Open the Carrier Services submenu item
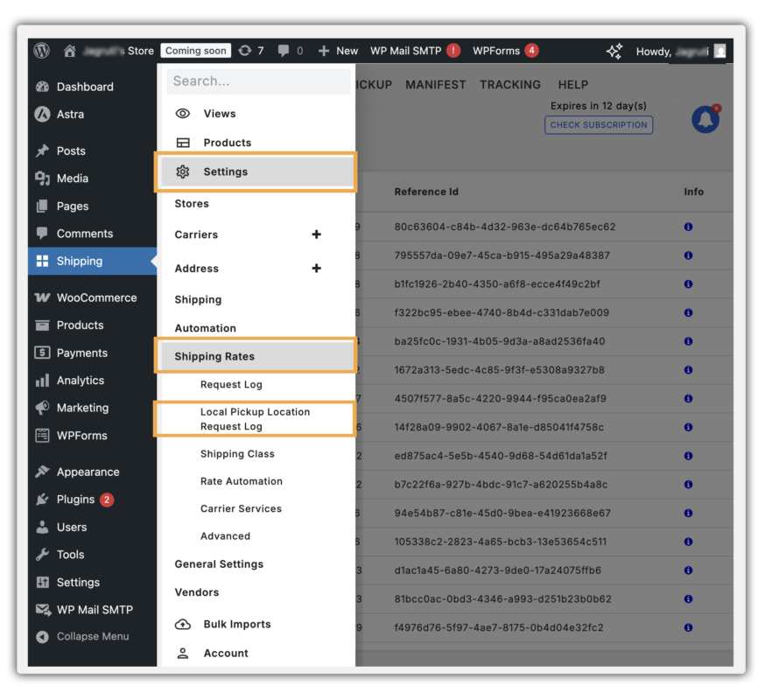The height and width of the screenshot is (700, 765). pos(241,508)
